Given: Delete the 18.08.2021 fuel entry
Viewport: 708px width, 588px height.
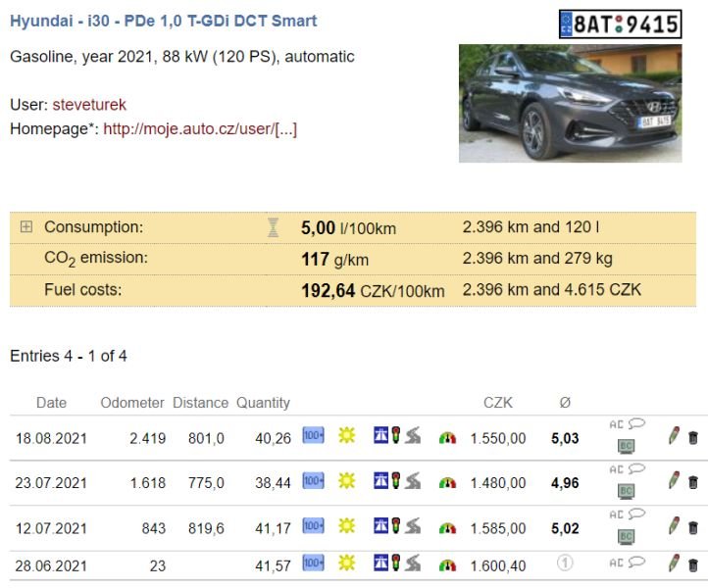Looking at the screenshot, I should (x=693, y=437).
